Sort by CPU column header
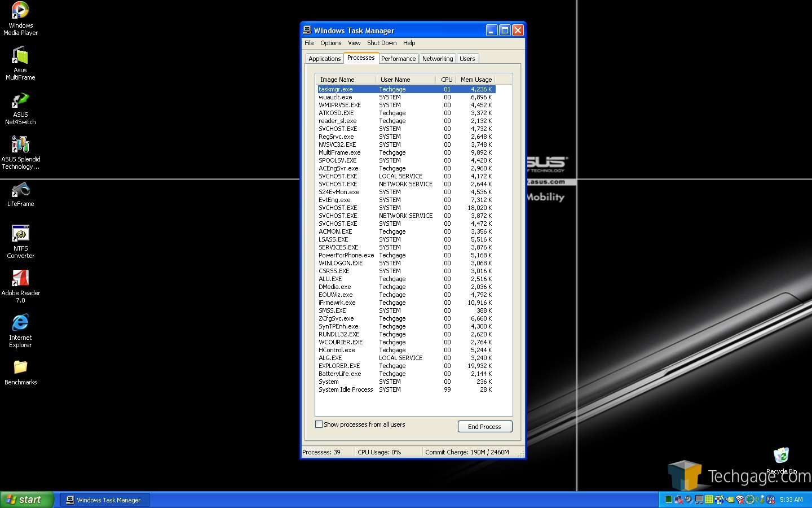 tap(445, 80)
